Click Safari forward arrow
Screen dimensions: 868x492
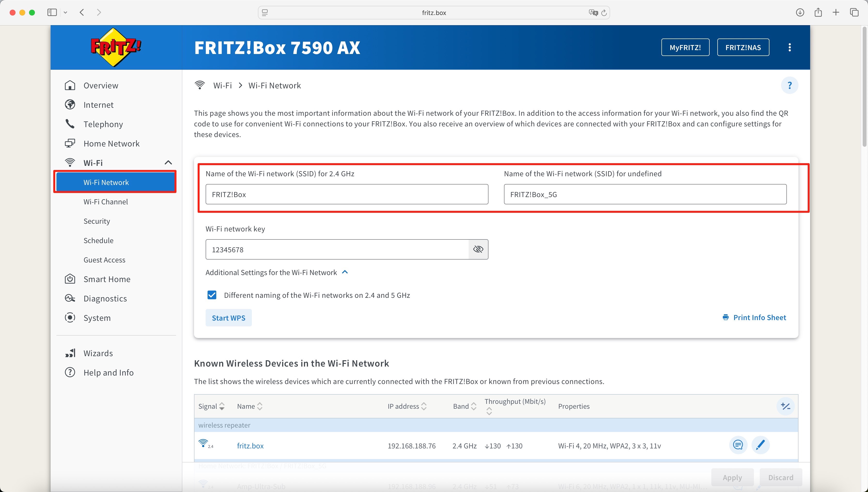pyautogui.click(x=99, y=13)
